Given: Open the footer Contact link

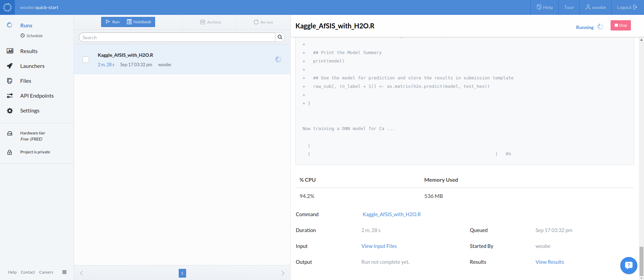Looking at the screenshot, I should [28, 272].
